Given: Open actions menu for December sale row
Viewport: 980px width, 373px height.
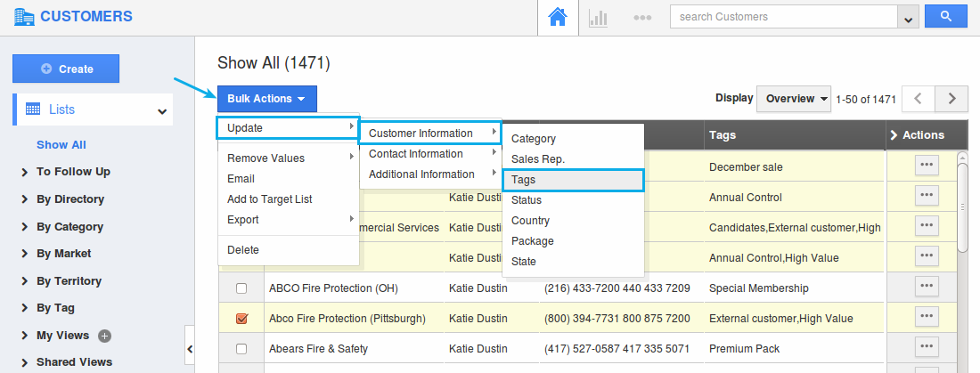Looking at the screenshot, I should pyautogui.click(x=927, y=165).
